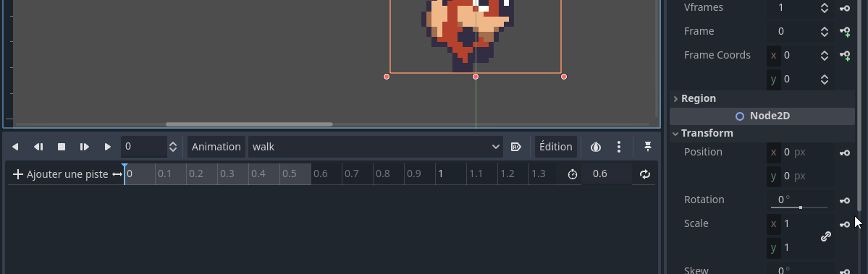Key the Skew property
This screenshot has height=274, width=868.
845,271
